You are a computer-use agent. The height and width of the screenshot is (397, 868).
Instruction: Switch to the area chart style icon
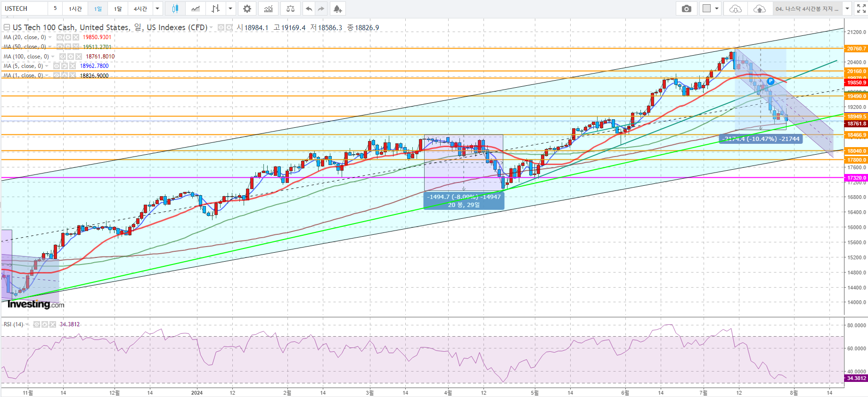click(196, 8)
